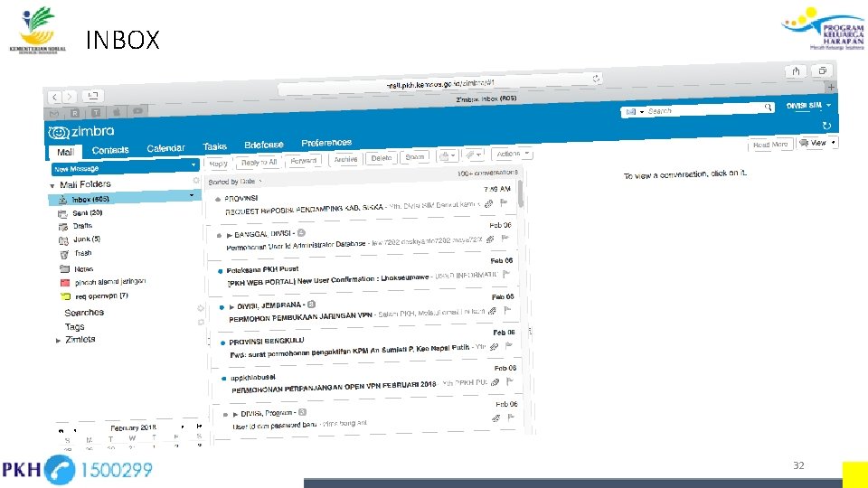868x488 pixels.
Task: Open the Actions dropdown
Action: pyautogui.click(x=512, y=154)
